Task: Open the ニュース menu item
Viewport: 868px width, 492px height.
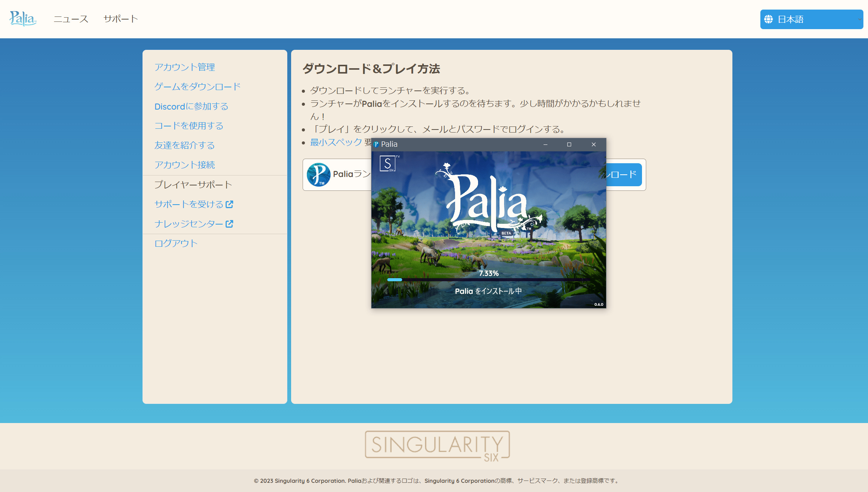Action: click(x=71, y=19)
